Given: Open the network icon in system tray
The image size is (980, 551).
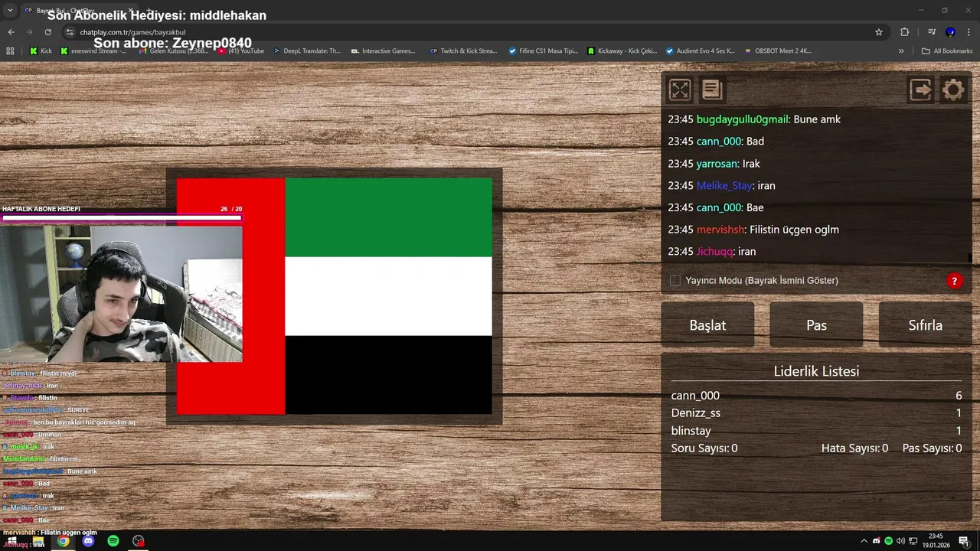Looking at the screenshot, I should (x=913, y=541).
